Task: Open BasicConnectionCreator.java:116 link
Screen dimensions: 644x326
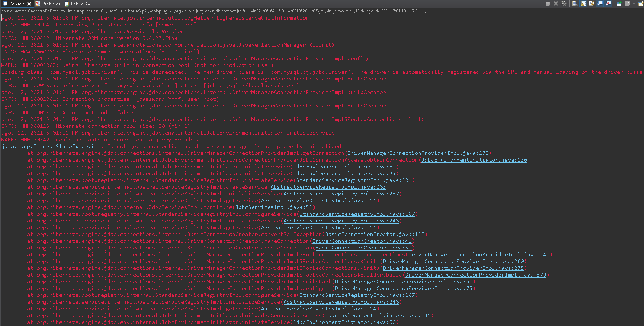Action: point(375,234)
